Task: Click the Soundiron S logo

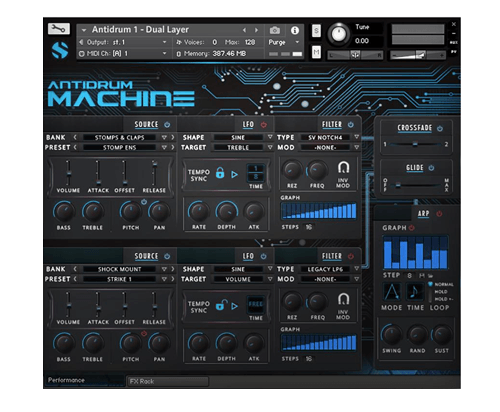Action: pyautogui.click(x=60, y=50)
